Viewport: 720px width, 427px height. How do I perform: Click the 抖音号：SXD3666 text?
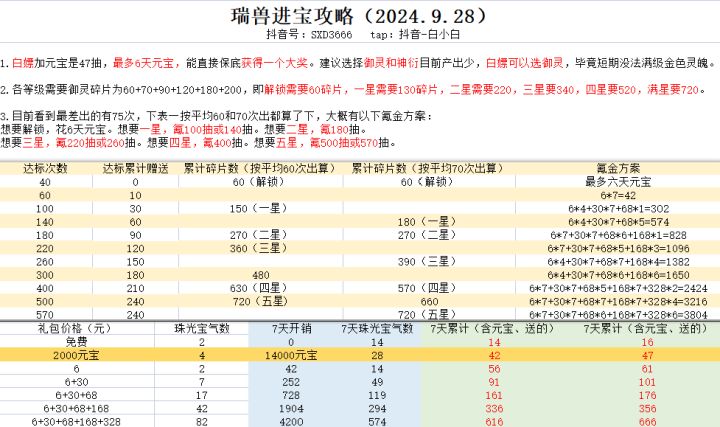click(309, 34)
